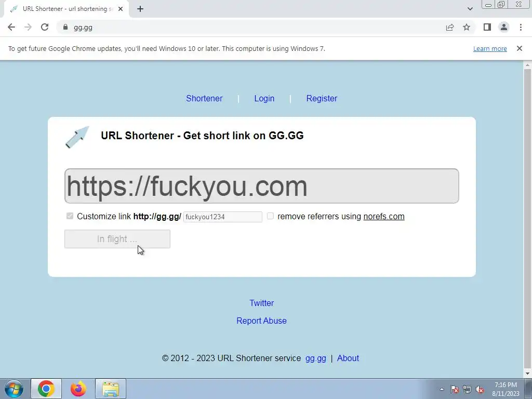532x399 pixels.
Task: Bookmark this tab with the star
Action: 467,27
